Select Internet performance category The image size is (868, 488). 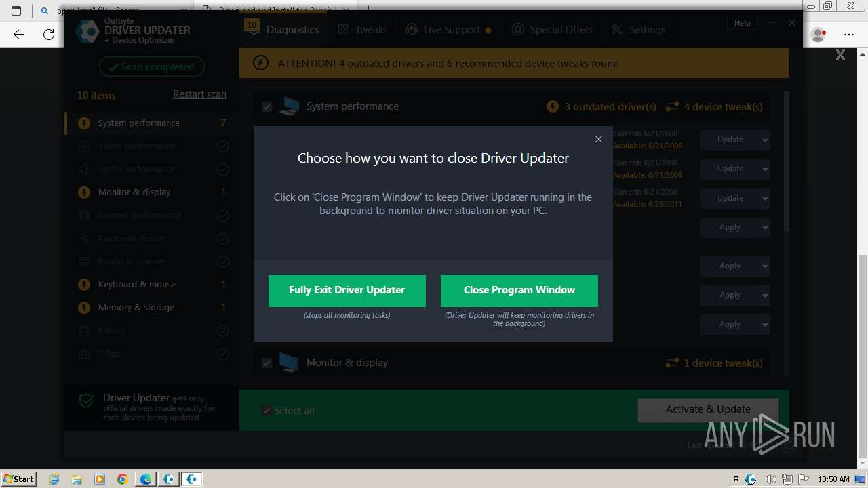tap(152, 215)
